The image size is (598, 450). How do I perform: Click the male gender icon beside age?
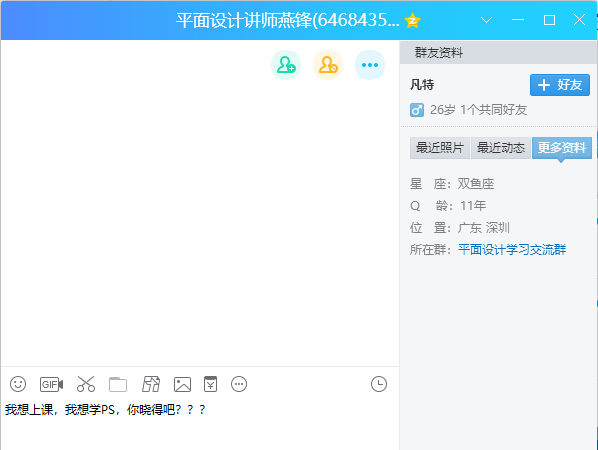click(417, 110)
